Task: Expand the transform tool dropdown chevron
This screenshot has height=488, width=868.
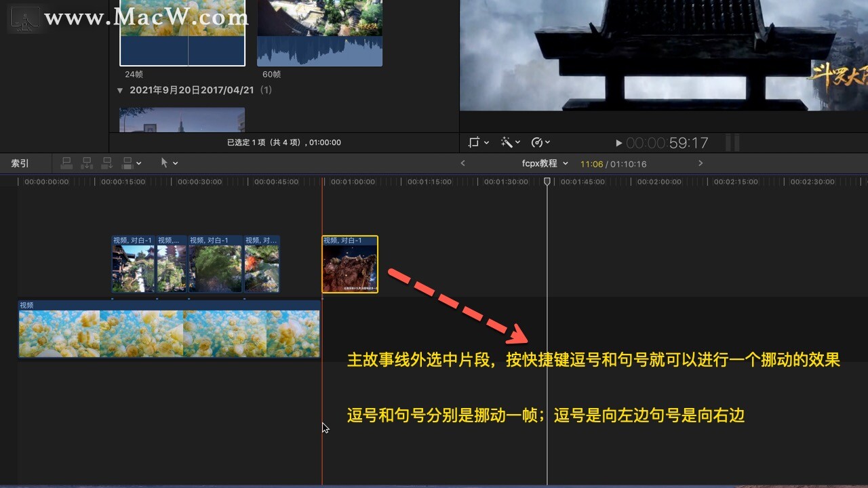Action: (x=486, y=142)
